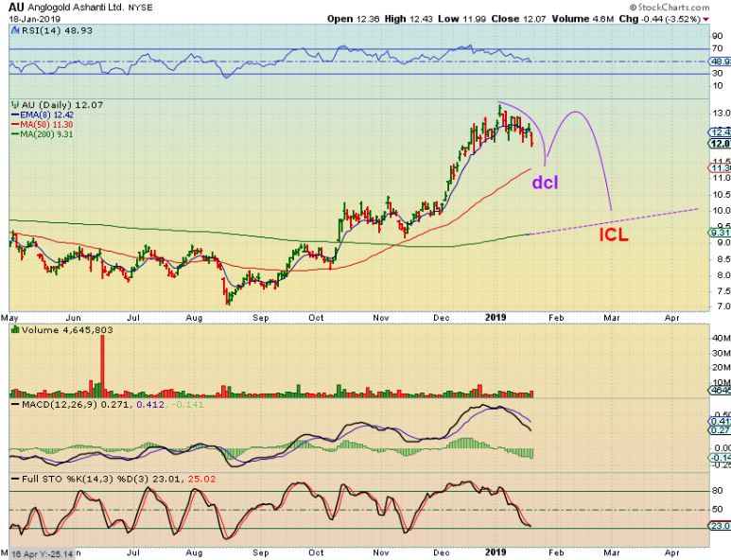Click the red down arrow beside Chg
Image resolution: width=731 pixels, height=560 pixels.
(x=705, y=20)
